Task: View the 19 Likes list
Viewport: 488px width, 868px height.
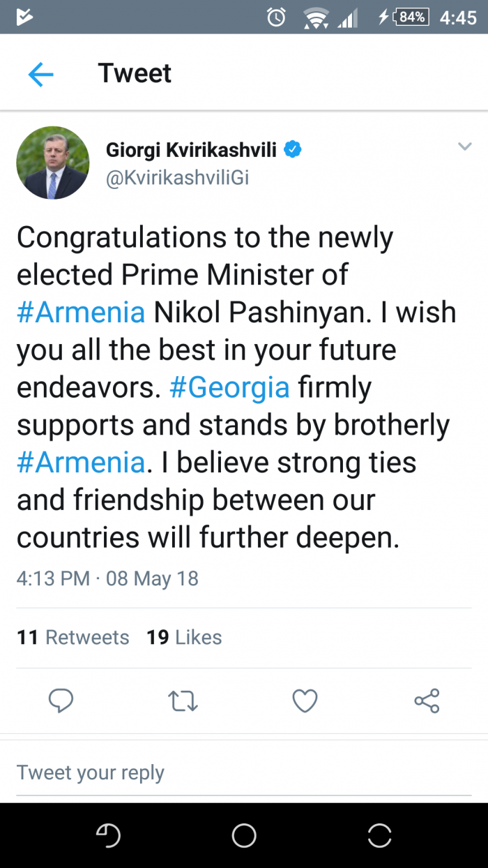Action: pos(184,637)
